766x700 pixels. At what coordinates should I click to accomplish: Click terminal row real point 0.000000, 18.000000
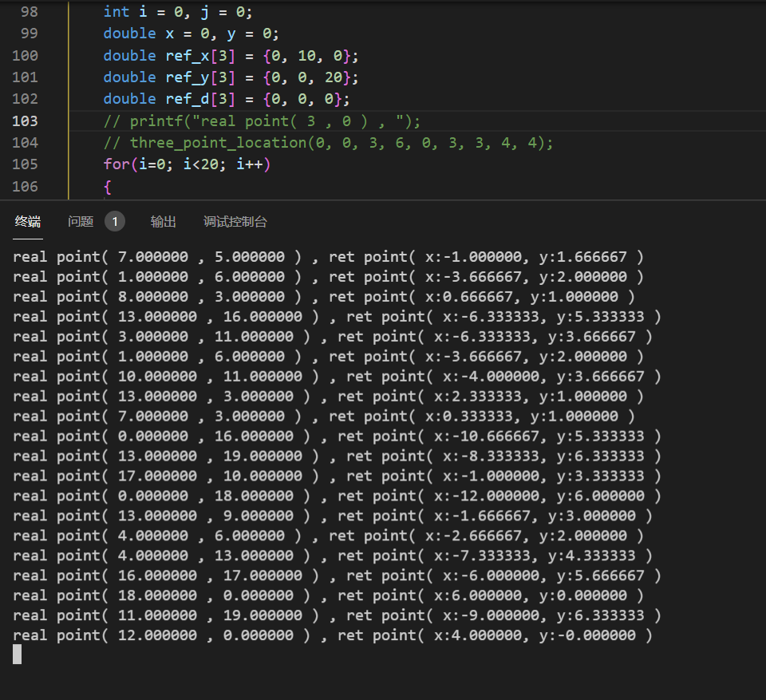337,496
